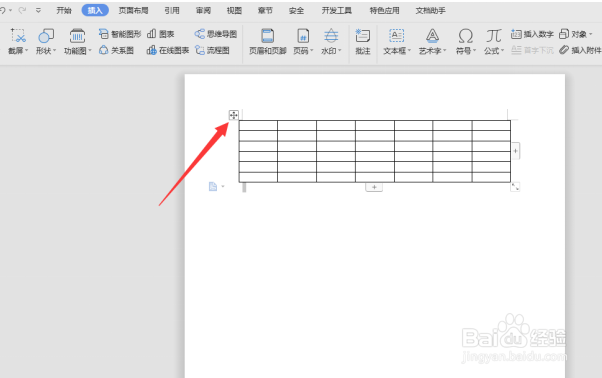The width and height of the screenshot is (602, 378).
Task: Insert 智能图形 smart graphic
Action: 120,34
